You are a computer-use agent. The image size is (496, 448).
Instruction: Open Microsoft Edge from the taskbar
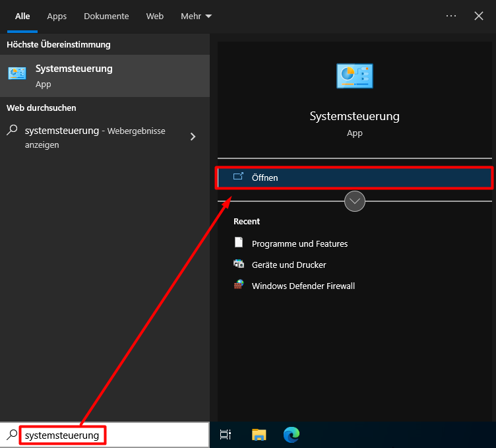tap(292, 435)
